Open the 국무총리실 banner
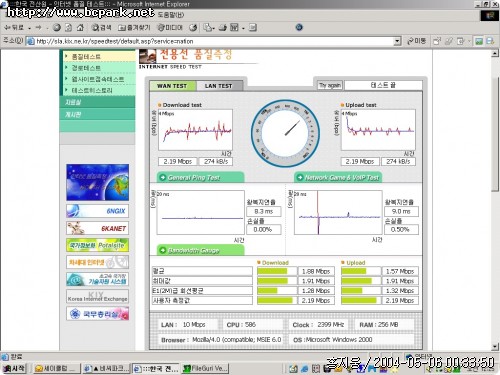This screenshot has height=375, width=500. click(97, 314)
